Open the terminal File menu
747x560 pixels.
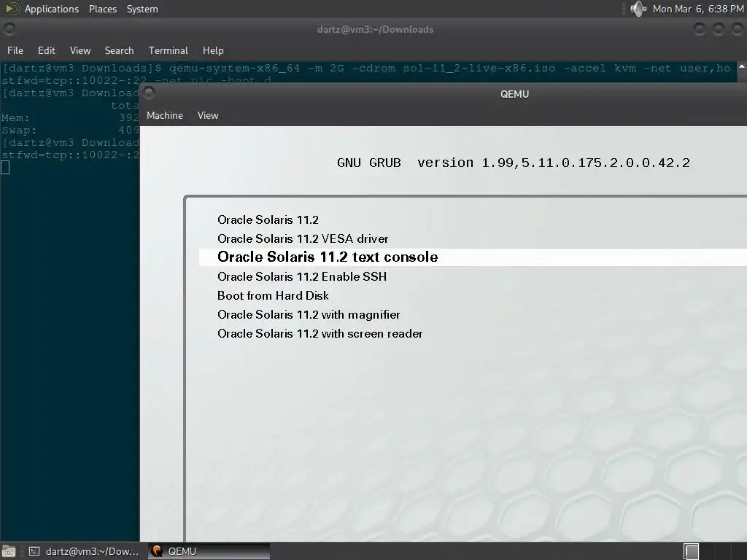(15, 50)
